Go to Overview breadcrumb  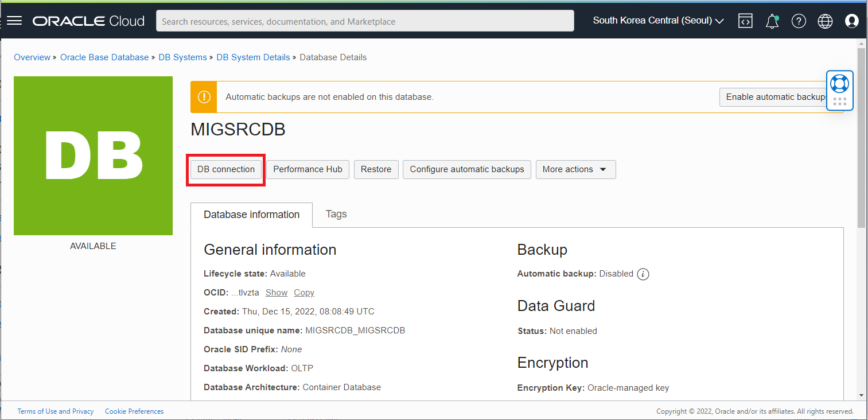(x=32, y=57)
